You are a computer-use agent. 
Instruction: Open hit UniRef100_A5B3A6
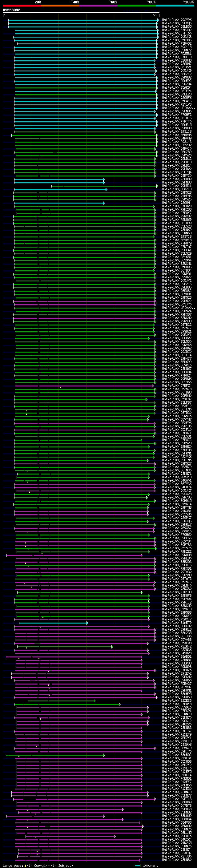pyautogui.click(x=177, y=40)
